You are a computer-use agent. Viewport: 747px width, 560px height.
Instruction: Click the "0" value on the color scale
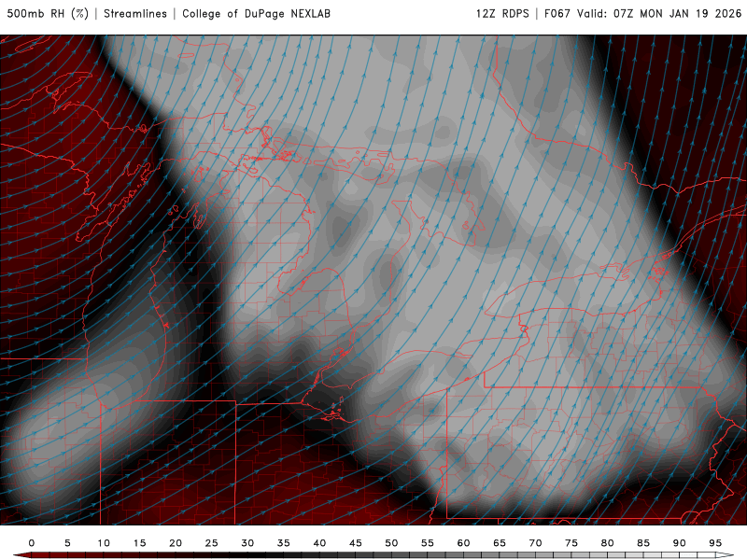pos(32,543)
